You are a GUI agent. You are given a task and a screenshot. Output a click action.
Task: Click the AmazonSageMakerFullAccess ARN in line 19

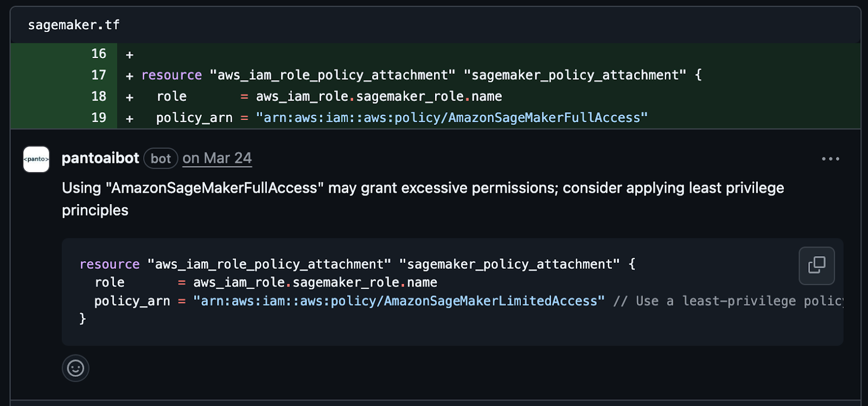tap(452, 118)
